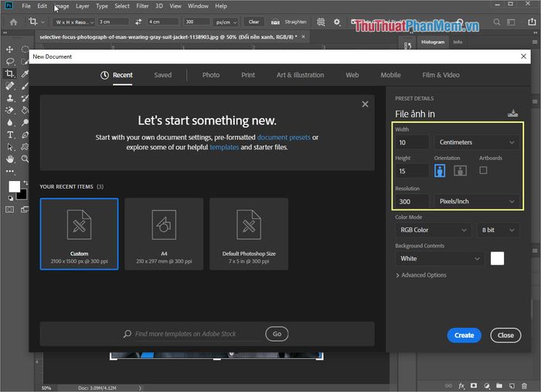Open crop overlay grid options

coord(321,22)
